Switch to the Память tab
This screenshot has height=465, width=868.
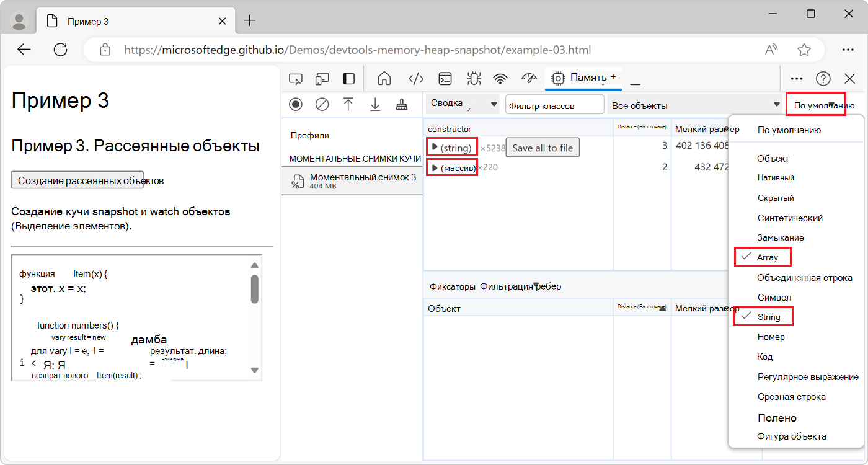(x=583, y=77)
